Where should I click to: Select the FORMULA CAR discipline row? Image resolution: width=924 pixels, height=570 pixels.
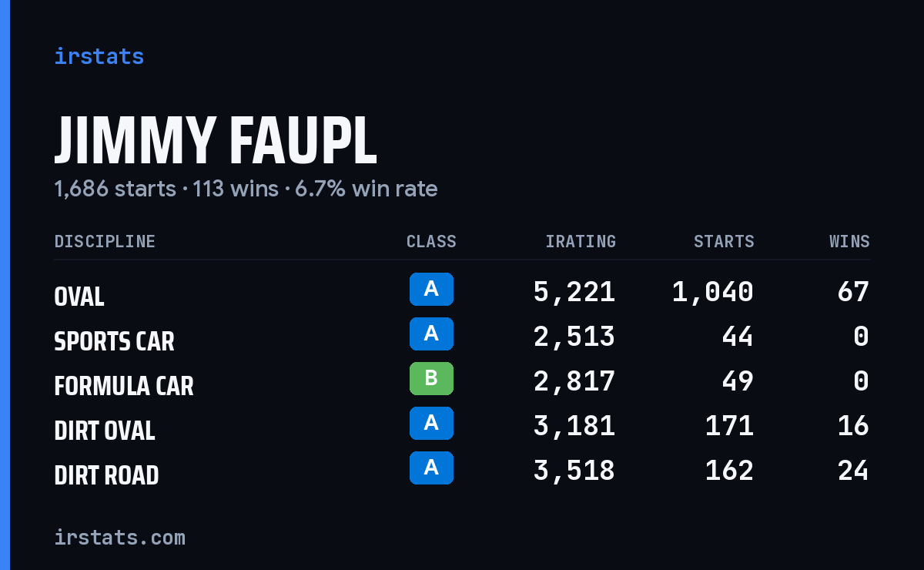pyautogui.click(x=462, y=381)
